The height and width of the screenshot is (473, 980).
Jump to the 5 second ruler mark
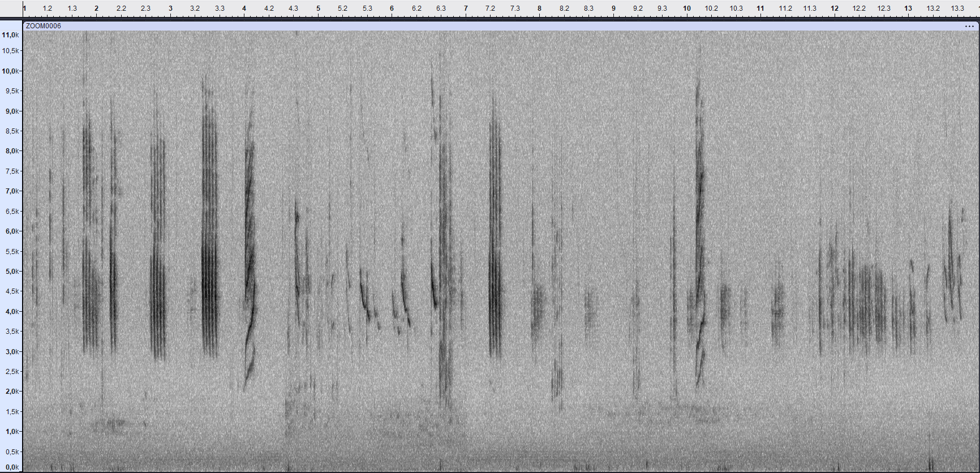pos(318,8)
